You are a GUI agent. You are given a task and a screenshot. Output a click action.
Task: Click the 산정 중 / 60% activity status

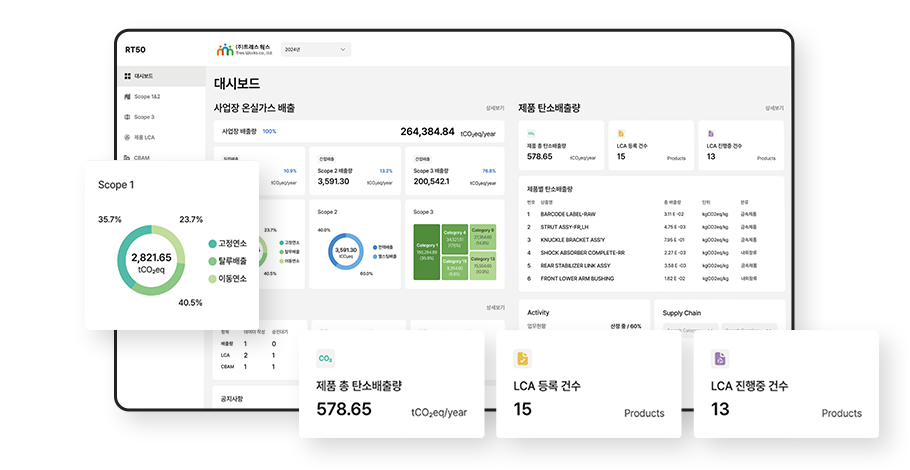626,326
